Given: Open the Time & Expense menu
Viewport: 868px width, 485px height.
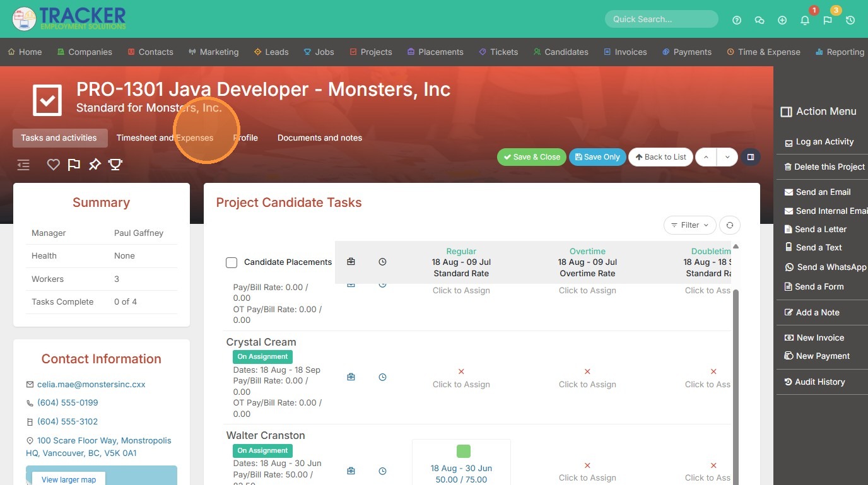Looking at the screenshot, I should (x=763, y=52).
